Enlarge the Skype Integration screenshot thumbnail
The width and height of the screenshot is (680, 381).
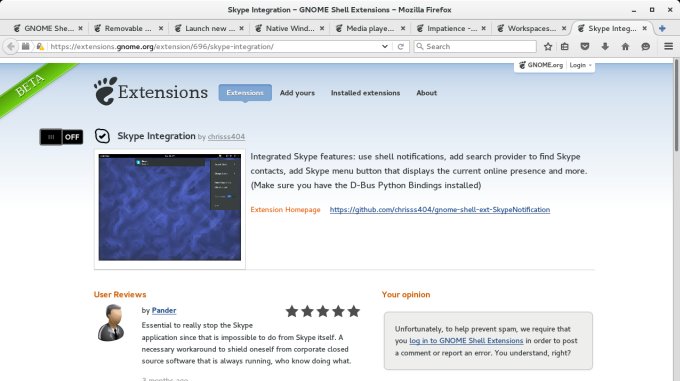(x=170, y=207)
